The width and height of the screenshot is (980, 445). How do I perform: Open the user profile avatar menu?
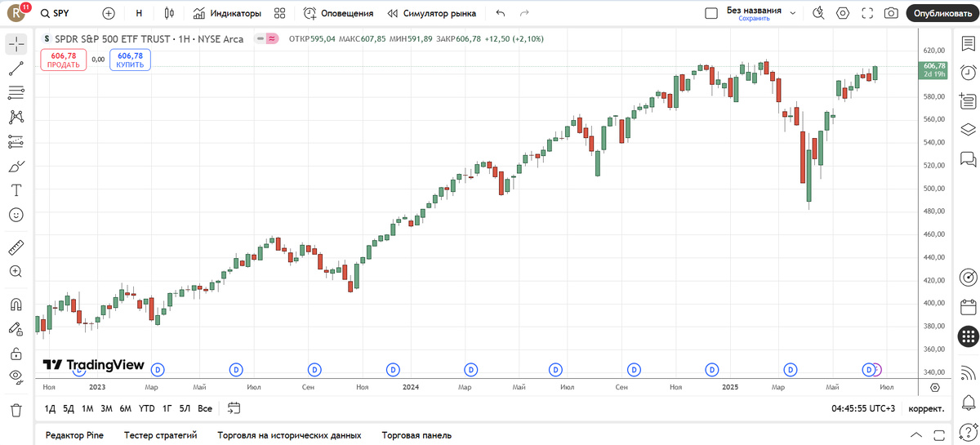click(x=17, y=13)
